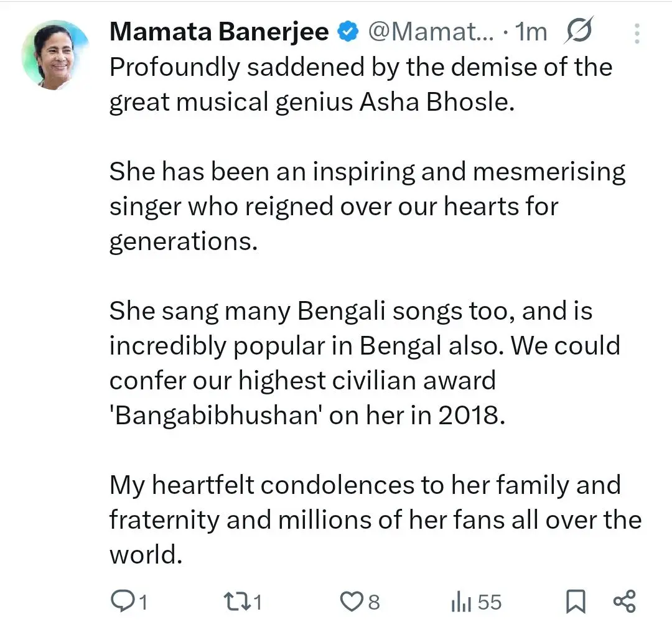
Task: Open profile via Mamata Banerjee display name
Action: coord(219,32)
